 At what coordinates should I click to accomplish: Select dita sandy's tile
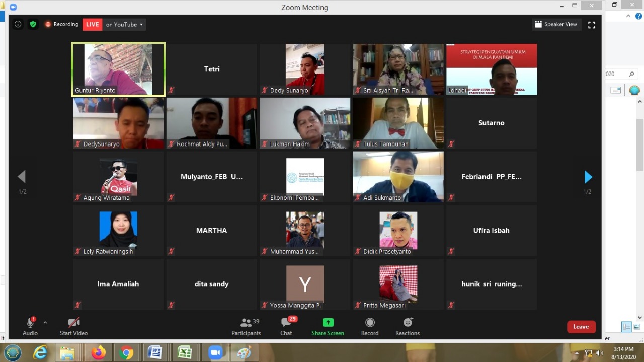tap(212, 284)
